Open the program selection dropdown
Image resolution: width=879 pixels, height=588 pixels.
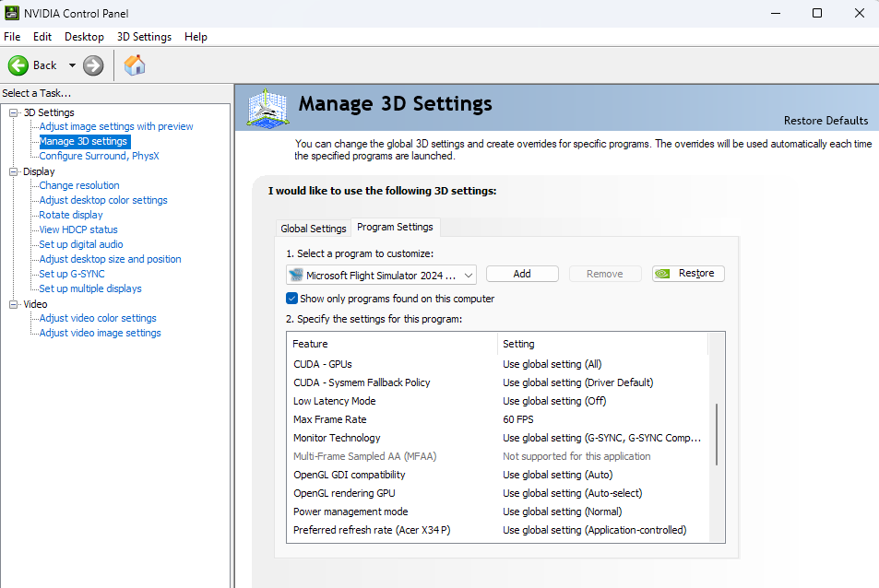tap(381, 275)
